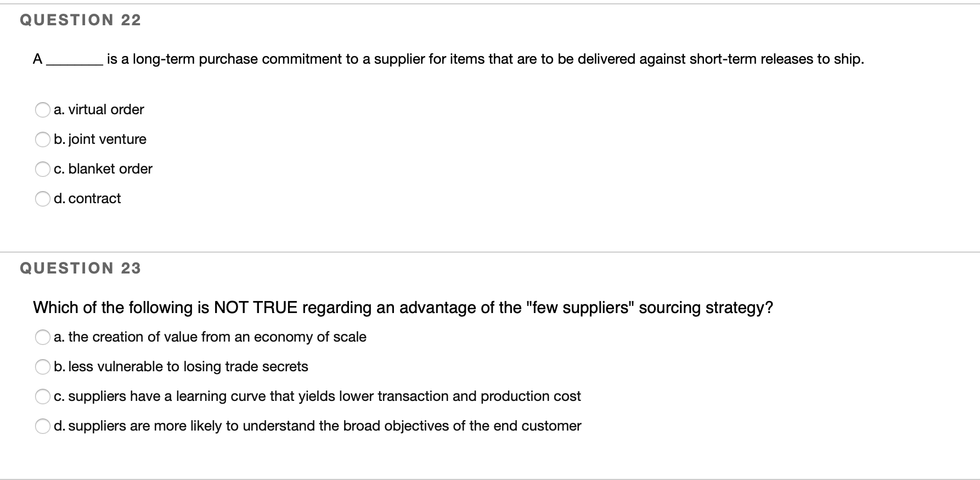The image size is (980, 480).
Task: Choose option c about supplier learning curve
Action: [43, 396]
